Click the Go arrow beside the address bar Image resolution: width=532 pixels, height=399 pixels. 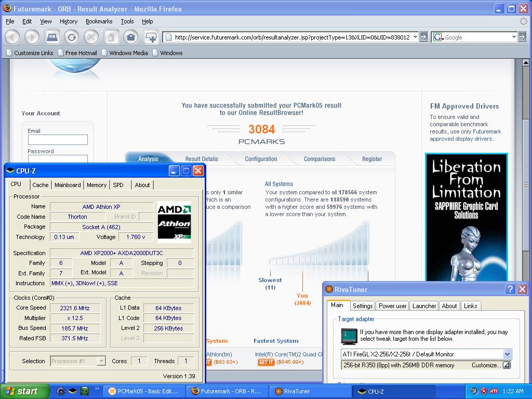[x=423, y=37]
